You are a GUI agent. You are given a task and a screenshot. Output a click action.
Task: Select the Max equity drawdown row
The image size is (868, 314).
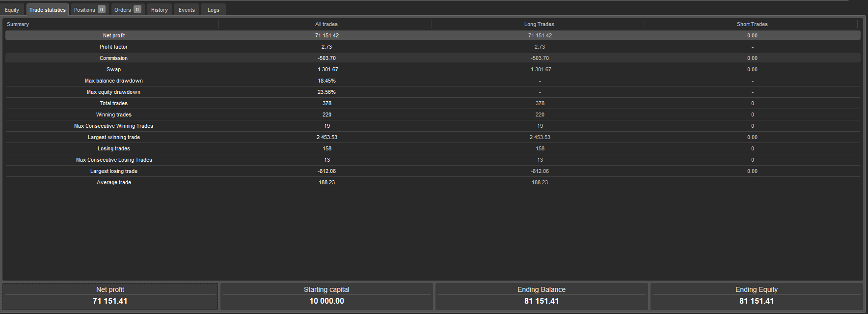(x=114, y=92)
